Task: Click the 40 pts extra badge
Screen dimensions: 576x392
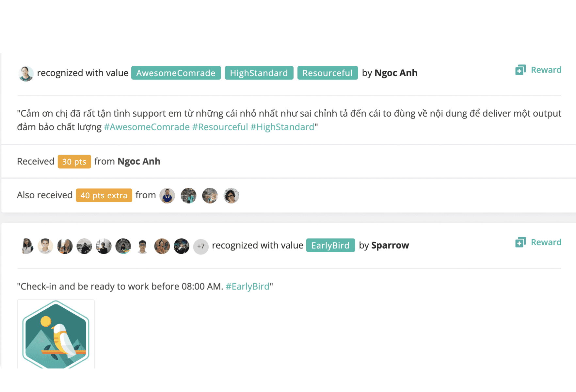Action: pos(104,195)
